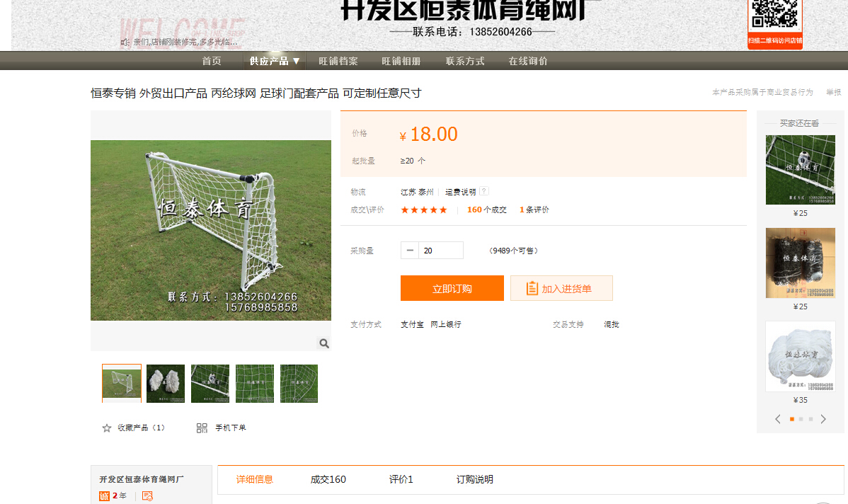Click the orange 诚 badge under seller name
This screenshot has height=504, width=848.
(x=104, y=496)
